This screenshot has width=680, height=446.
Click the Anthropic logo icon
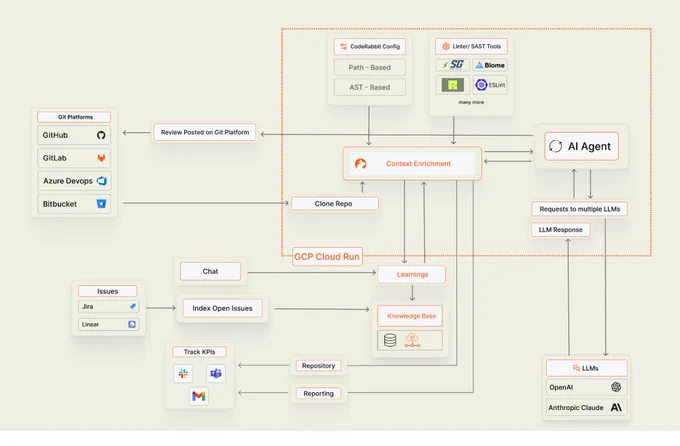pos(616,407)
